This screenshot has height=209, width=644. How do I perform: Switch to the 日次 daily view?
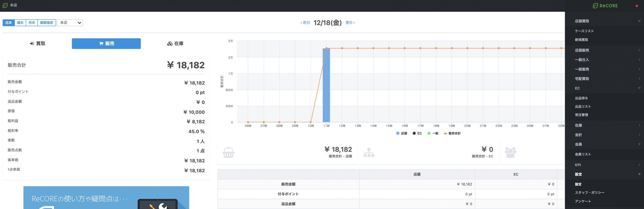tap(9, 23)
